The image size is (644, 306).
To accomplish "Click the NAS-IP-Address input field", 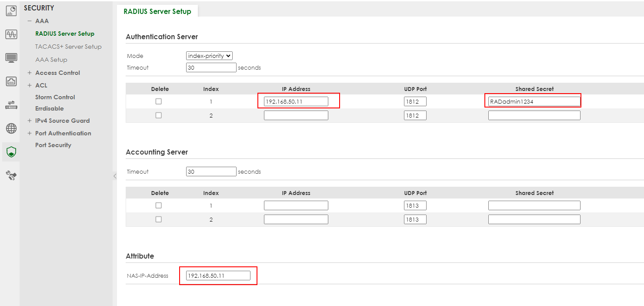I will 218,276.
